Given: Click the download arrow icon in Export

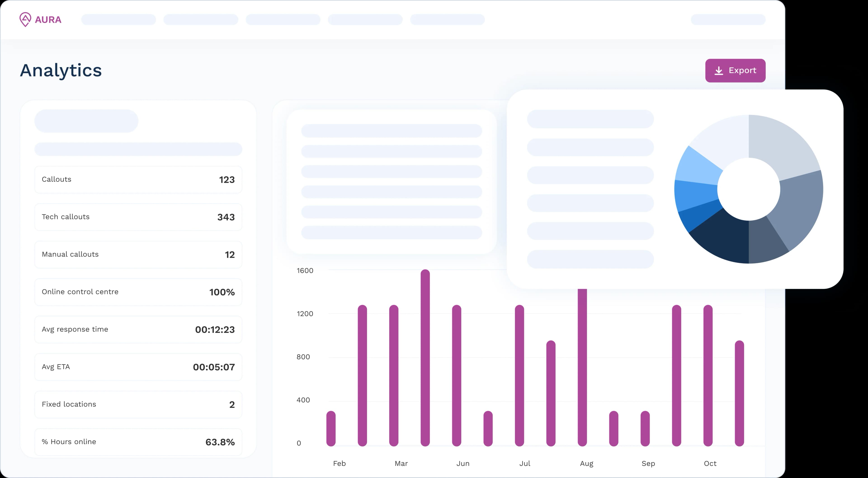Looking at the screenshot, I should [x=719, y=71].
